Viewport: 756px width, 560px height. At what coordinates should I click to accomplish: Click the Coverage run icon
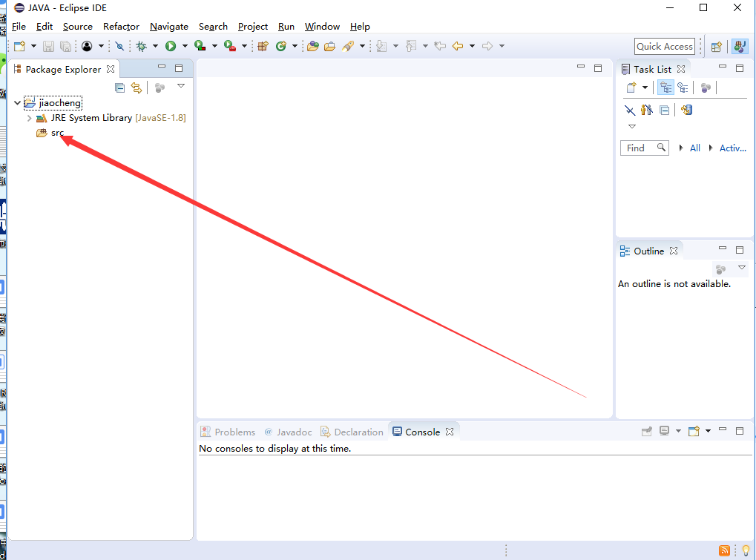pyautogui.click(x=200, y=46)
